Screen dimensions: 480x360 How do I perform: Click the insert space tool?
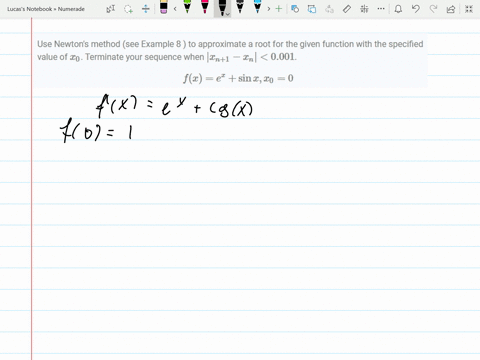point(146,9)
